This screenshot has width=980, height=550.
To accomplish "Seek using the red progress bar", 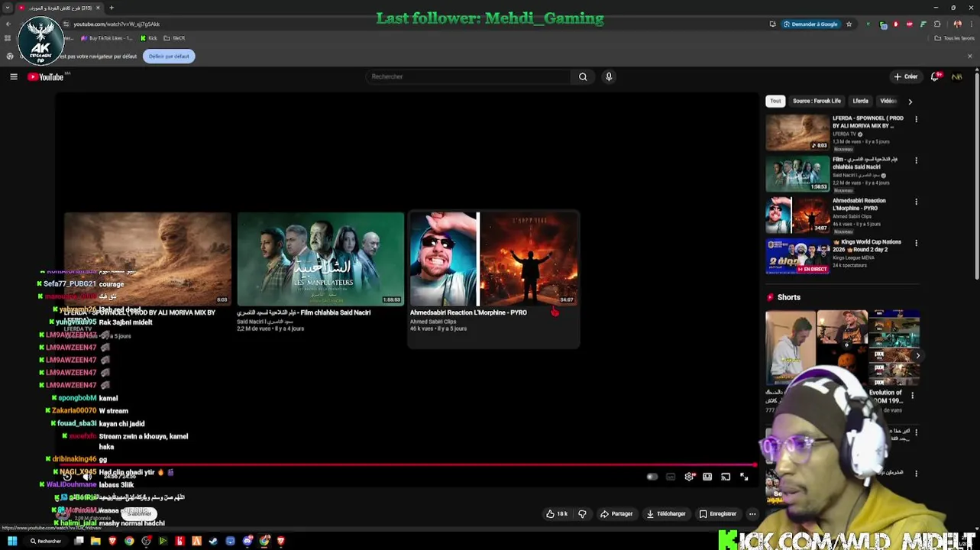I will click(409, 464).
